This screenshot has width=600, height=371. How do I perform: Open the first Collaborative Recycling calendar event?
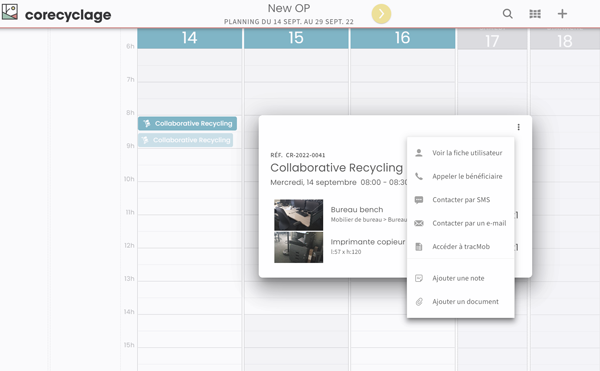click(188, 124)
